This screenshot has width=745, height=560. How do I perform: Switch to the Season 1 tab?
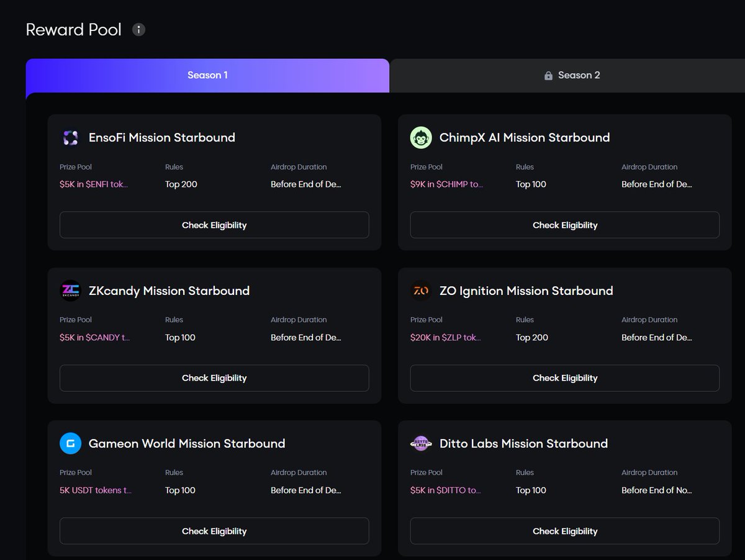pyautogui.click(x=207, y=75)
